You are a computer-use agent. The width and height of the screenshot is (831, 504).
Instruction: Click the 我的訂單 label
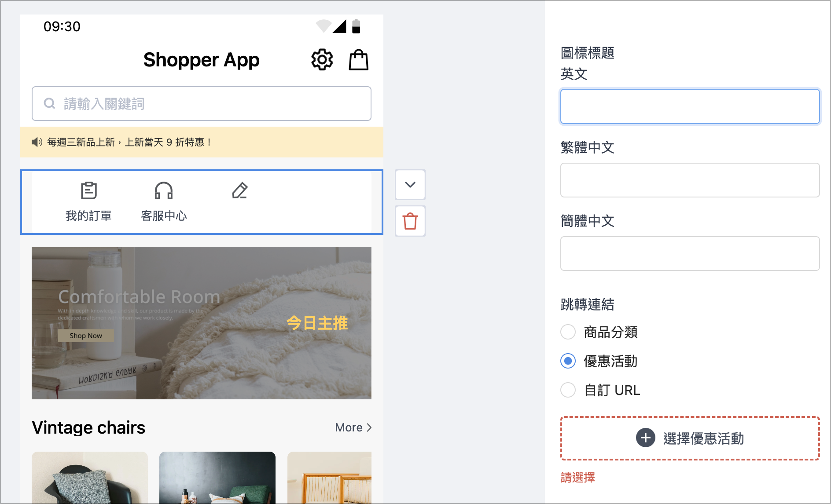[88, 216]
